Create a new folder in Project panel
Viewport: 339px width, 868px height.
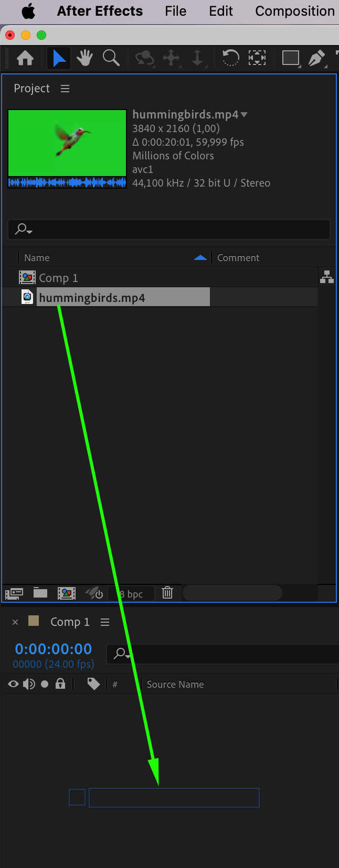point(40,593)
